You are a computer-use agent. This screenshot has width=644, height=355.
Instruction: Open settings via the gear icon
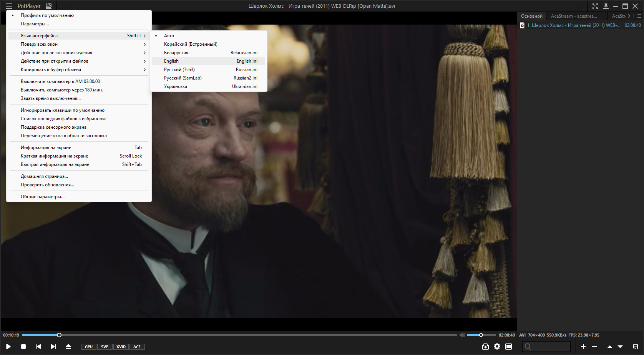(x=497, y=347)
